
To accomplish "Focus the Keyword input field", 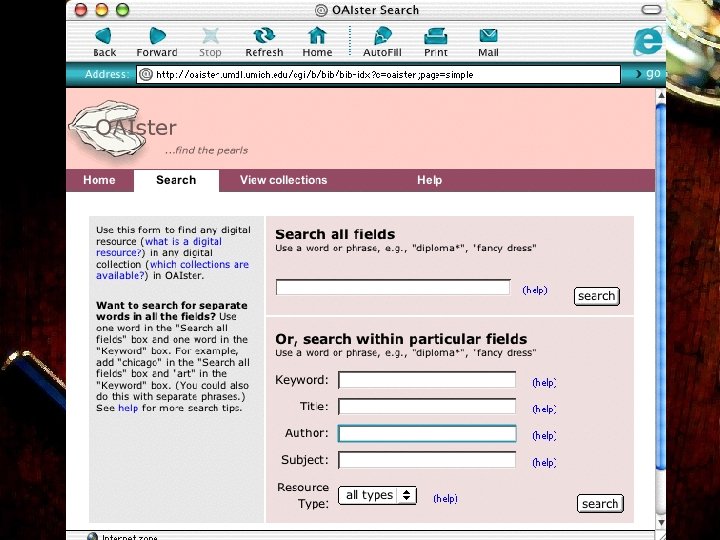I will point(427,380).
